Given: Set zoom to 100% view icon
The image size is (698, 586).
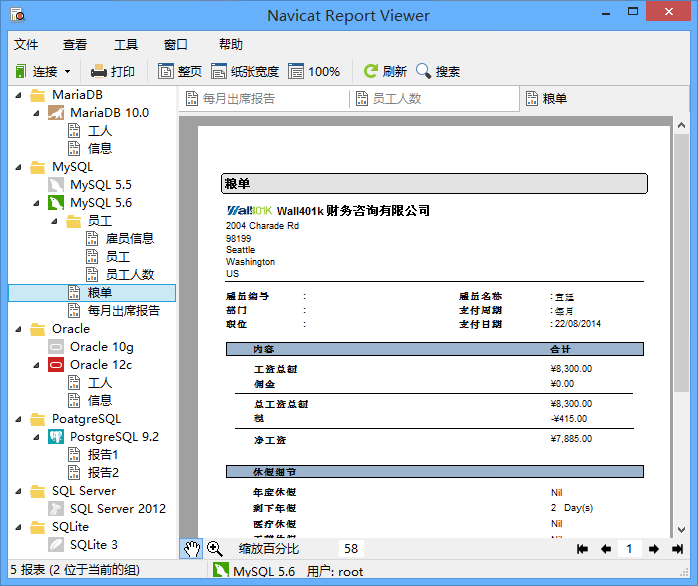Looking at the screenshot, I should (x=296, y=71).
